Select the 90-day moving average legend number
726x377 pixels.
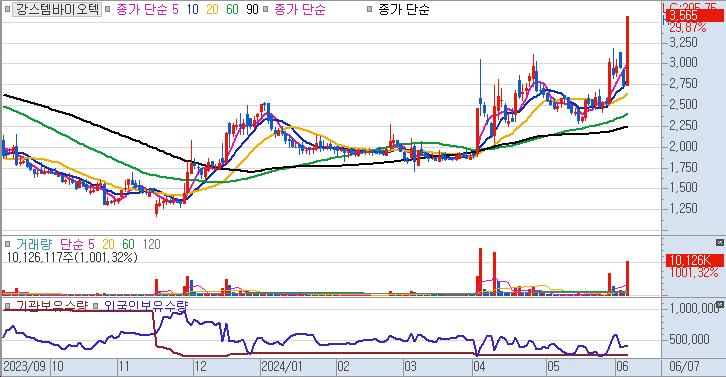(x=252, y=9)
